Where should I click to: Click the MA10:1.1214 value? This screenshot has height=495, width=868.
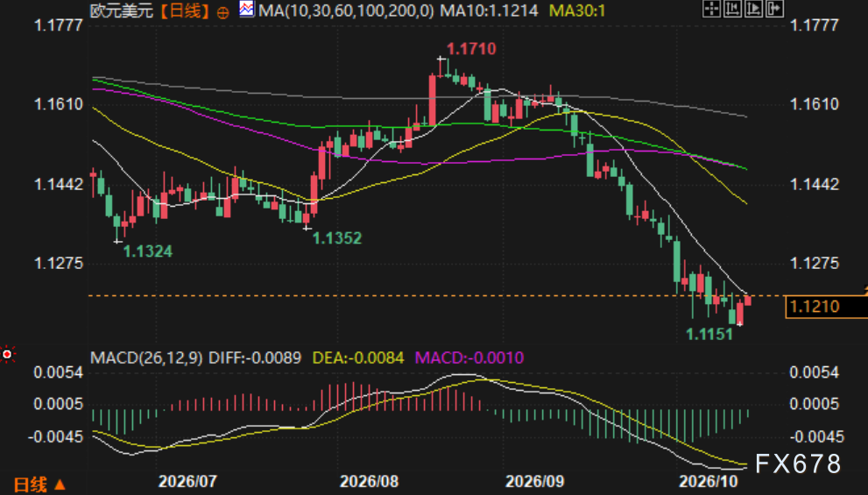click(x=489, y=11)
